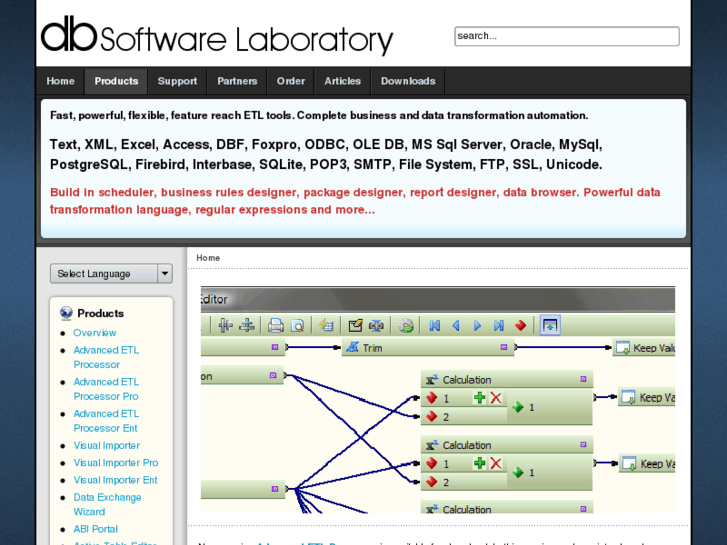The image size is (727, 545).
Task: Click the third Calculation node header
Action: [507, 508]
